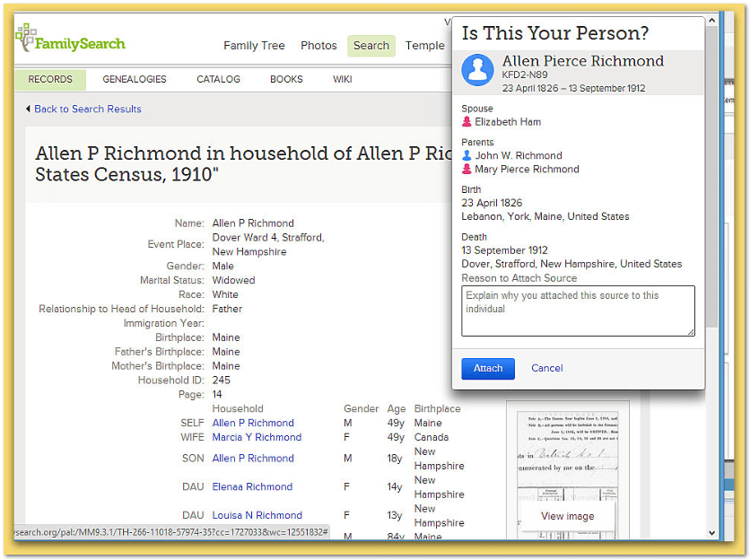Click the vertical scrollbar thumb
The image size is (750, 560).
tap(711, 177)
